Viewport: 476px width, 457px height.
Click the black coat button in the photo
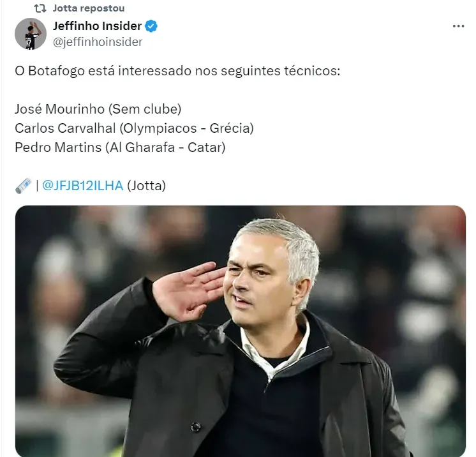(x=196, y=426)
